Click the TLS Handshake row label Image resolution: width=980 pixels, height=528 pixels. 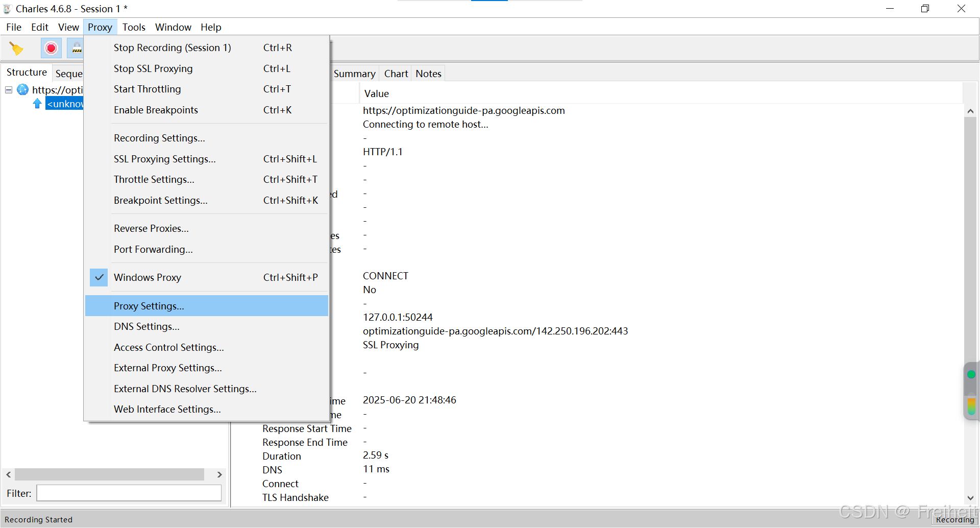tap(296, 497)
